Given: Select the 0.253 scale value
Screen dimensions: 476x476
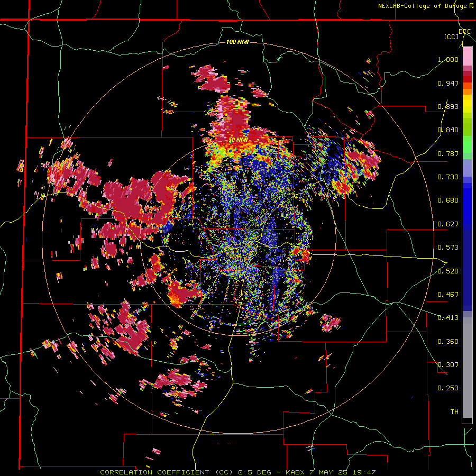Looking at the screenshot, I should [448, 388].
